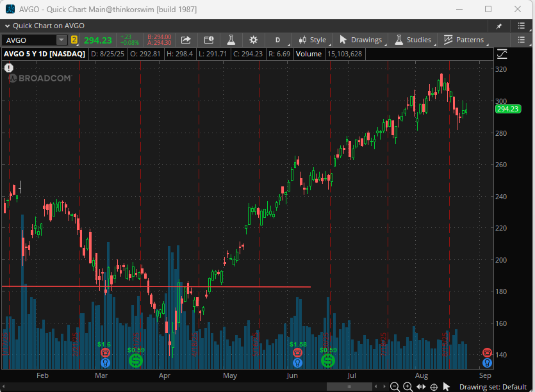This screenshot has height=392, width=535.
Task: Click the far-left scroll arrow at bottom left
Action: tap(4, 386)
